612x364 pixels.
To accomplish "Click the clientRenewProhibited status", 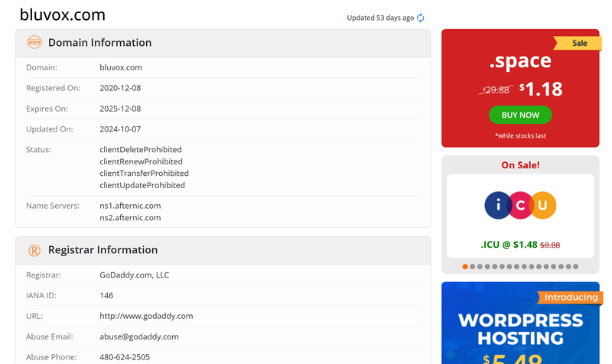I will click(141, 161).
